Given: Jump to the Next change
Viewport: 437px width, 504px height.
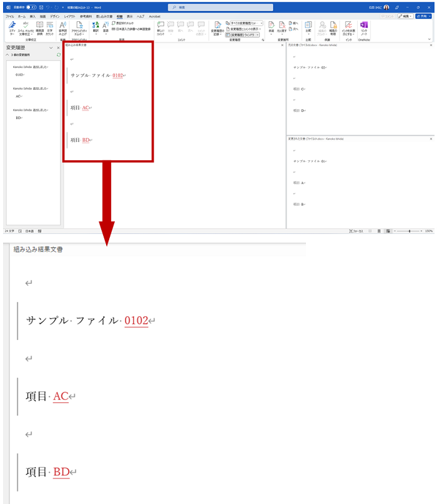Looking at the screenshot, I should click(295, 23).
